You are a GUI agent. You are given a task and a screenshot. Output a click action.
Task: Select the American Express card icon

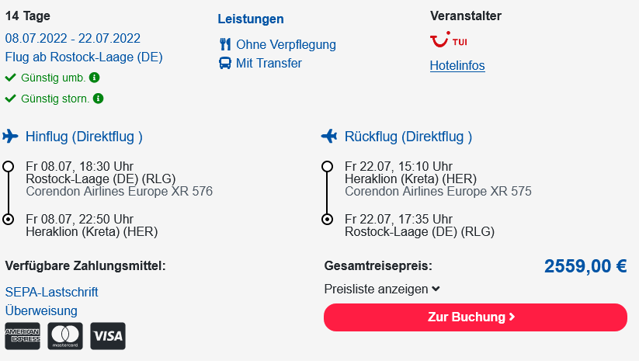point(23,336)
